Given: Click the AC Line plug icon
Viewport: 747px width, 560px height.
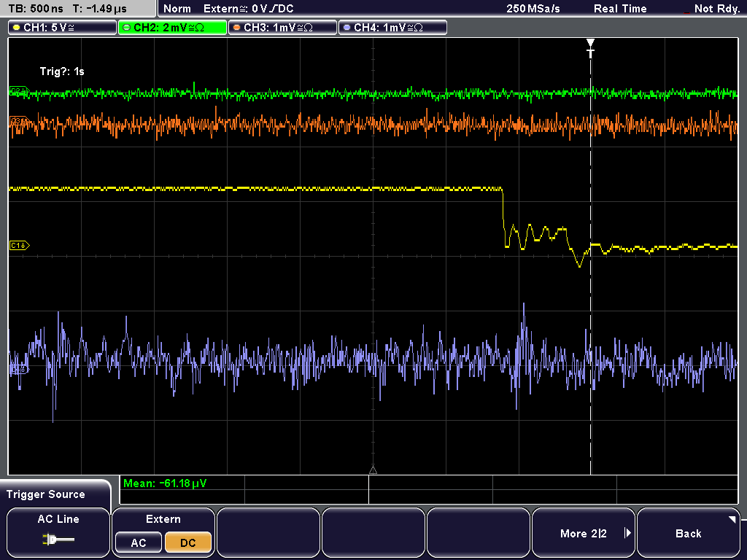Looking at the screenshot, I should tap(58, 540).
